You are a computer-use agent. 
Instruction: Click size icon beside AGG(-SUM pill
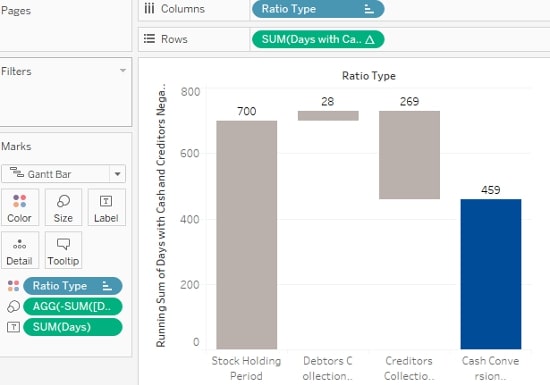pos(13,306)
